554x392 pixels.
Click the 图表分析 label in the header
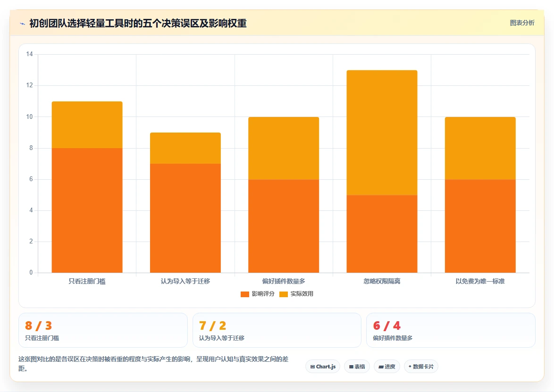522,23
